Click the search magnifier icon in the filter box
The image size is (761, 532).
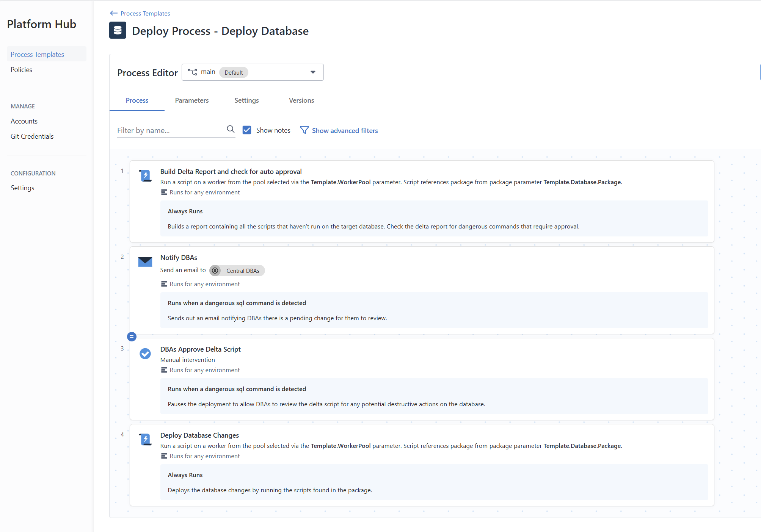(x=231, y=129)
